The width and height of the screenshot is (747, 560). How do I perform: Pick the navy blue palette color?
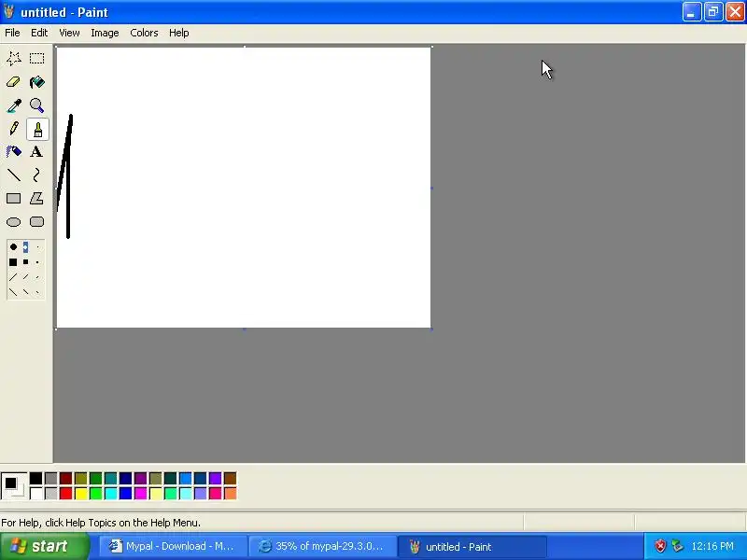126,478
